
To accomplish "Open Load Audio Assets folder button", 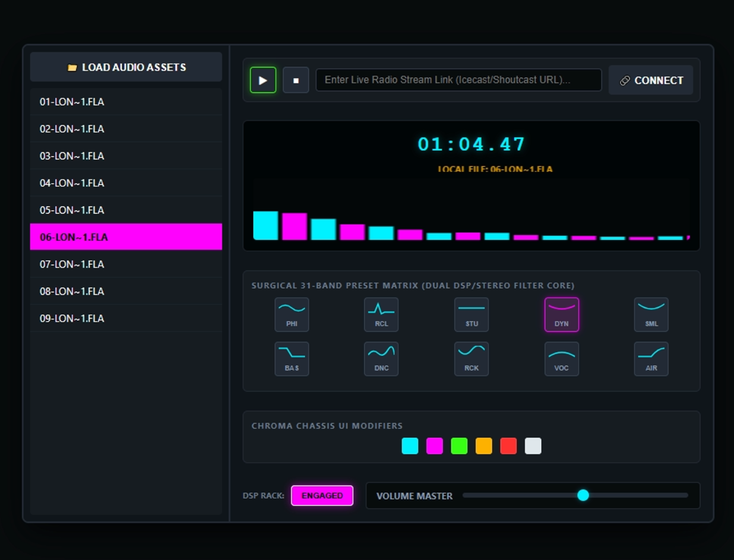I will coord(126,67).
